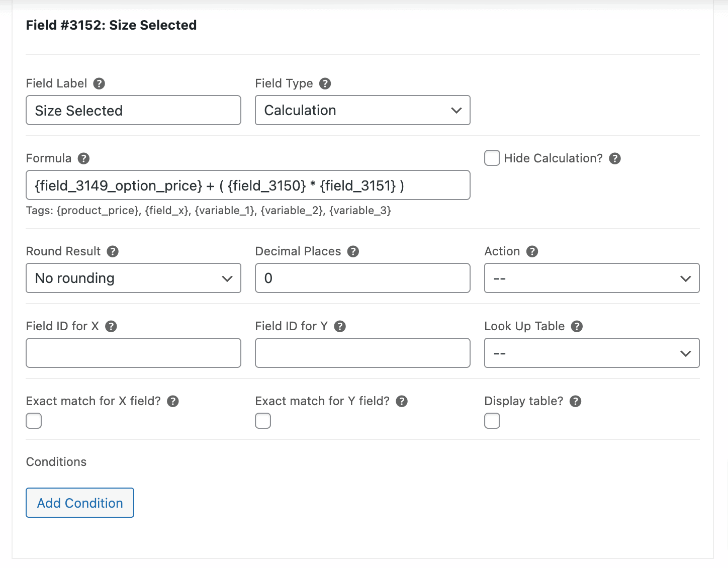
Task: Expand the Round Result dropdown
Action: point(133,278)
